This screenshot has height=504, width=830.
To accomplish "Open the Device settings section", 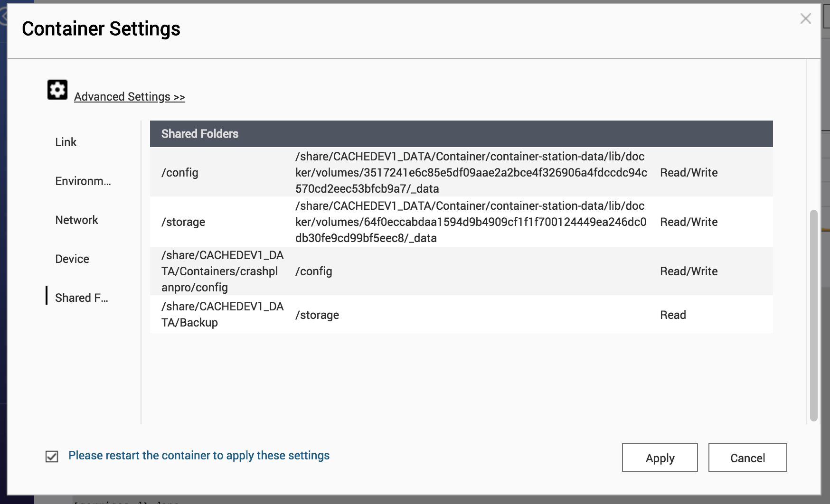I will point(72,258).
